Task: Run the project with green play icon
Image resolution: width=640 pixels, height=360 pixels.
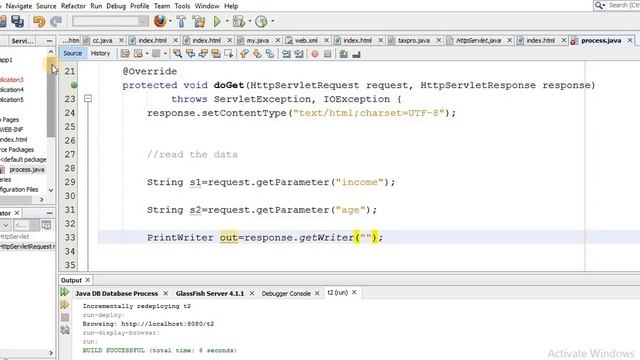Action: (217, 21)
